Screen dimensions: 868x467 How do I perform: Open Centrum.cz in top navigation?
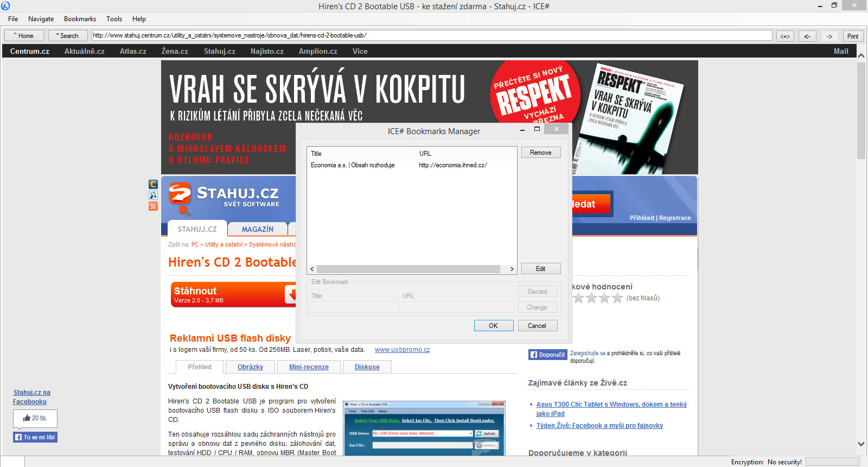[30, 52]
